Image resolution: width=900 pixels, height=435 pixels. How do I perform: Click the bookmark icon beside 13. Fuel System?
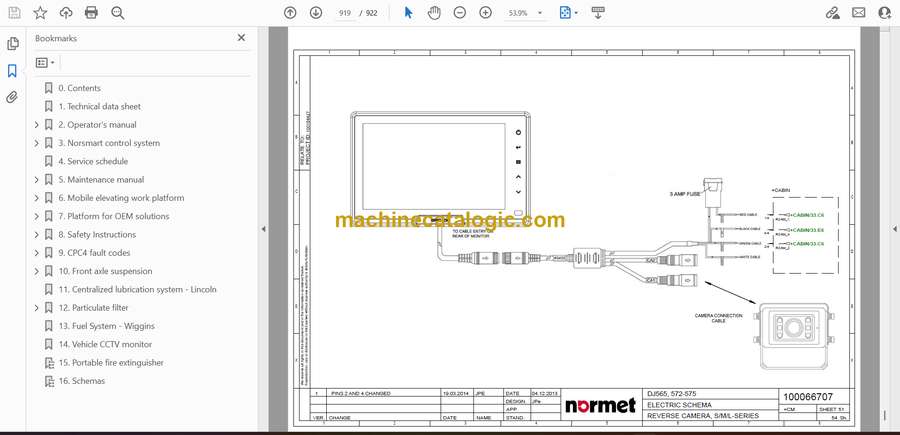pyautogui.click(x=49, y=326)
